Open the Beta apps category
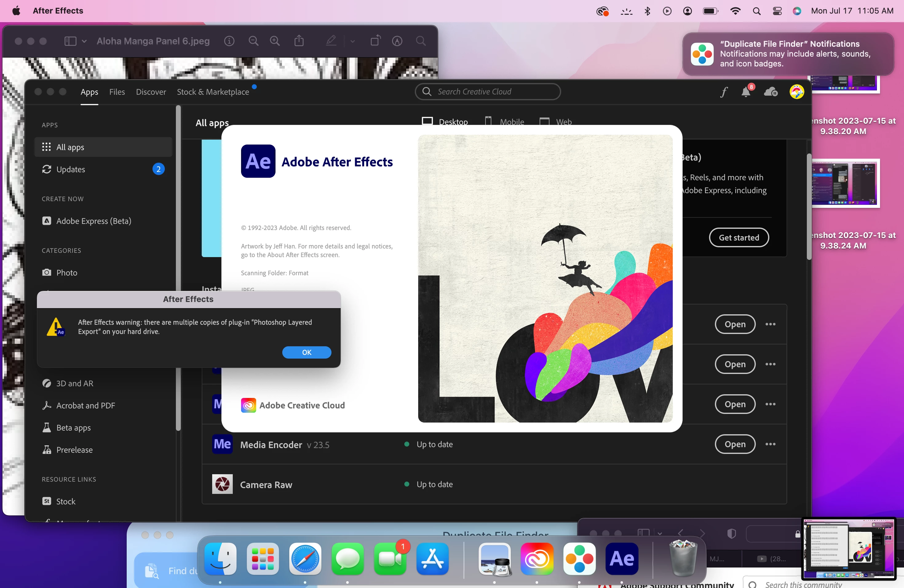Screen dimensions: 904x588 pyautogui.click(x=73, y=427)
